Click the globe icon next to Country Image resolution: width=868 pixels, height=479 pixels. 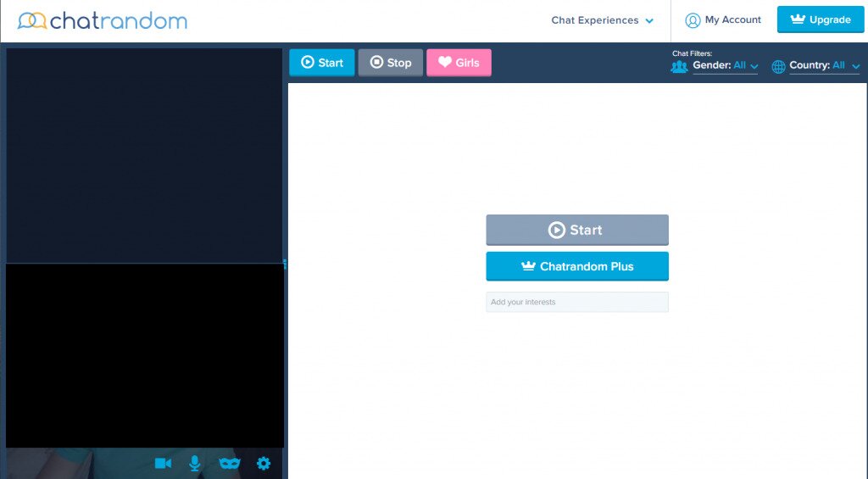(778, 66)
